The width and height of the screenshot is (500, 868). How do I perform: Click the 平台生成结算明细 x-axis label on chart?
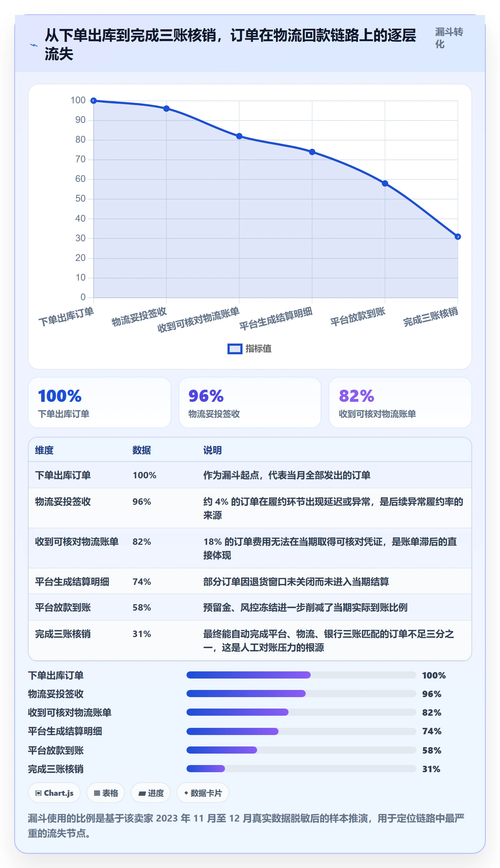(276, 318)
